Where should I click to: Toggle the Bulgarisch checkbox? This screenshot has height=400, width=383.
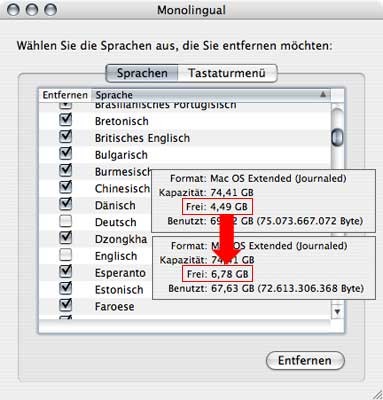tap(66, 153)
